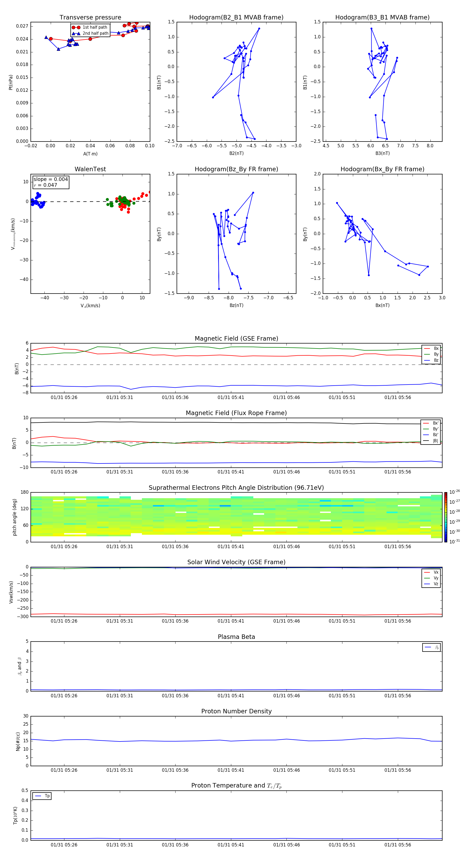Click the "B3(nT)" x-axis label
Screen dimensions: 473x868
[x=382, y=153]
